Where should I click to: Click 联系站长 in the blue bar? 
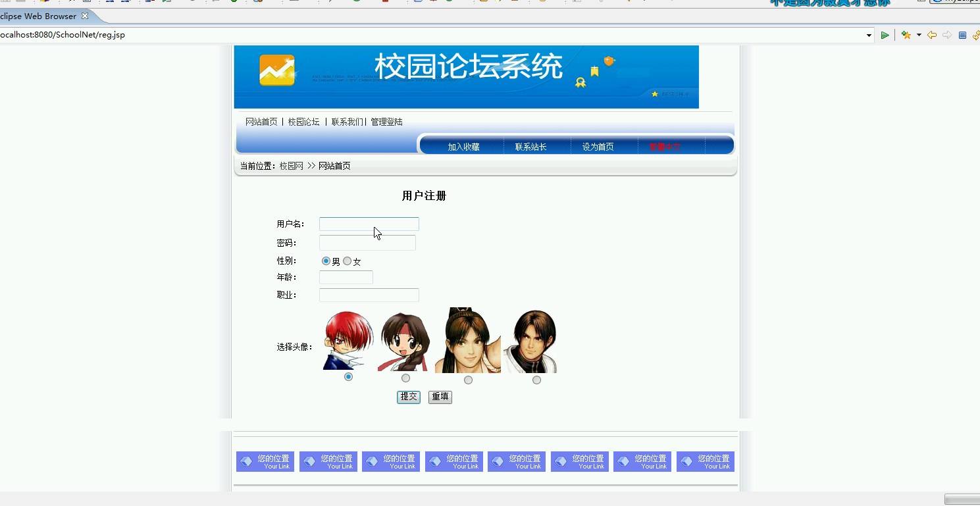[x=530, y=147]
